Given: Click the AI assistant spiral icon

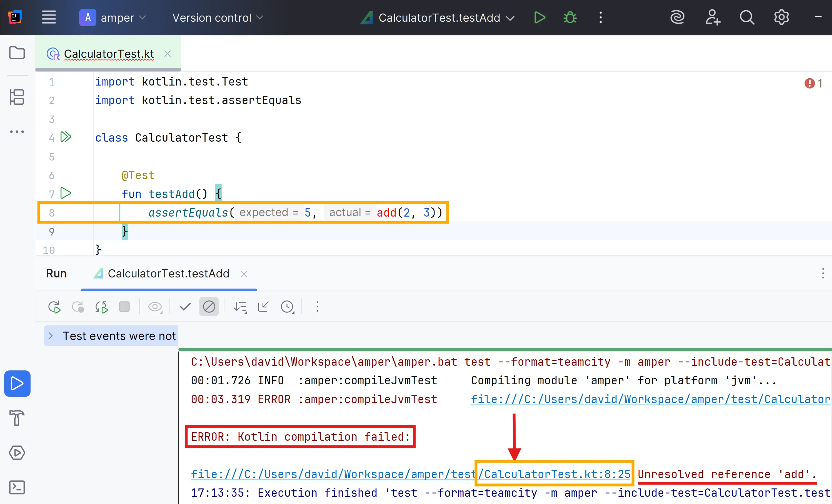Looking at the screenshot, I should [x=677, y=17].
